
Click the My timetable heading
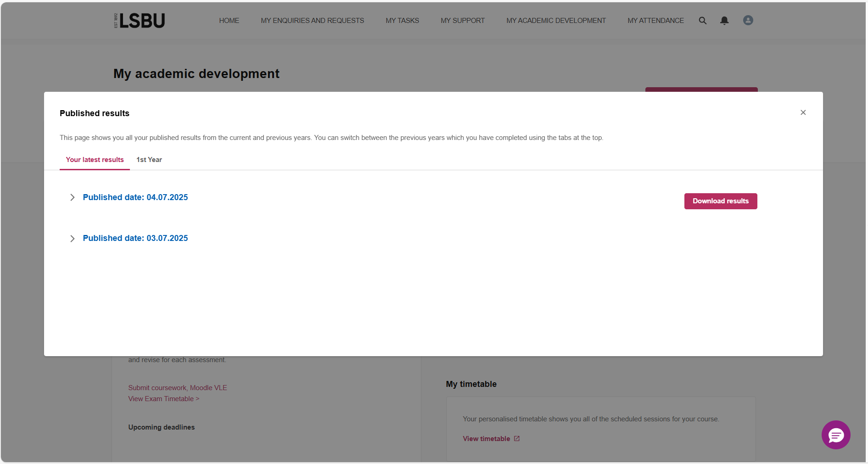[471, 384]
